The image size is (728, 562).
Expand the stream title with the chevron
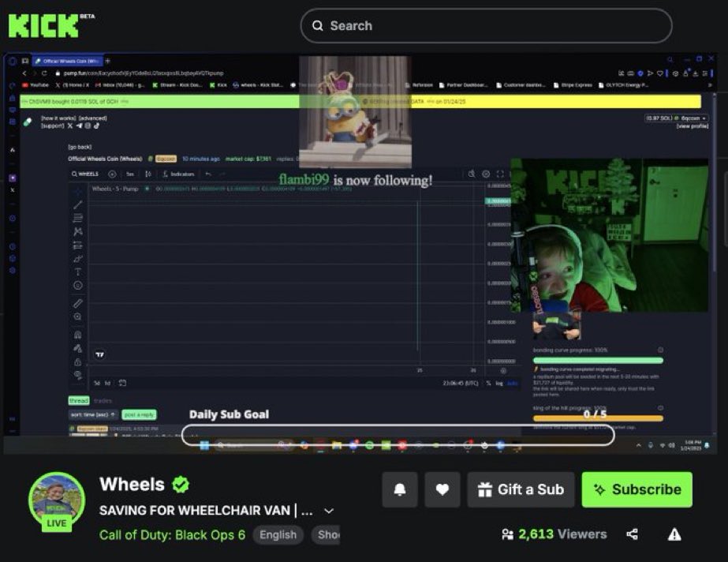click(x=329, y=511)
